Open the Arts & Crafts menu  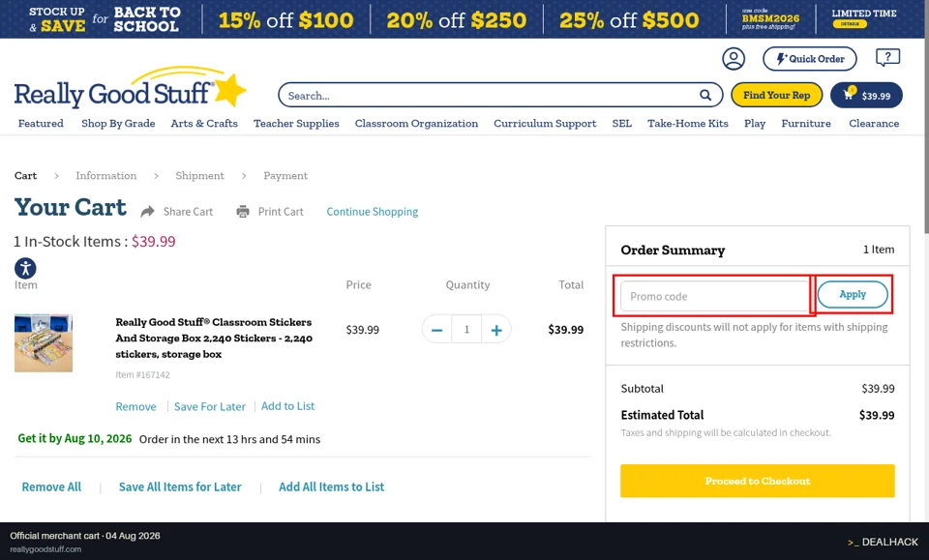point(204,123)
